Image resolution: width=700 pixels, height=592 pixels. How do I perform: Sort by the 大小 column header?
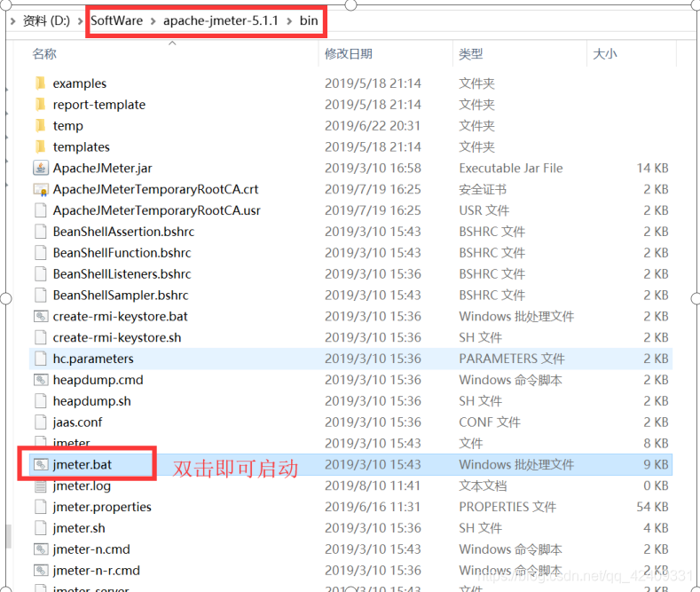[604, 54]
